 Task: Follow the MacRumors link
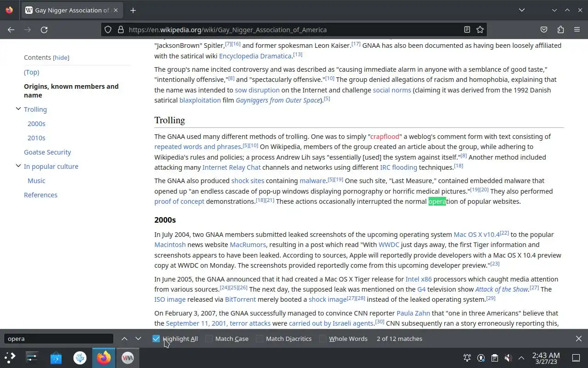pos(248,244)
